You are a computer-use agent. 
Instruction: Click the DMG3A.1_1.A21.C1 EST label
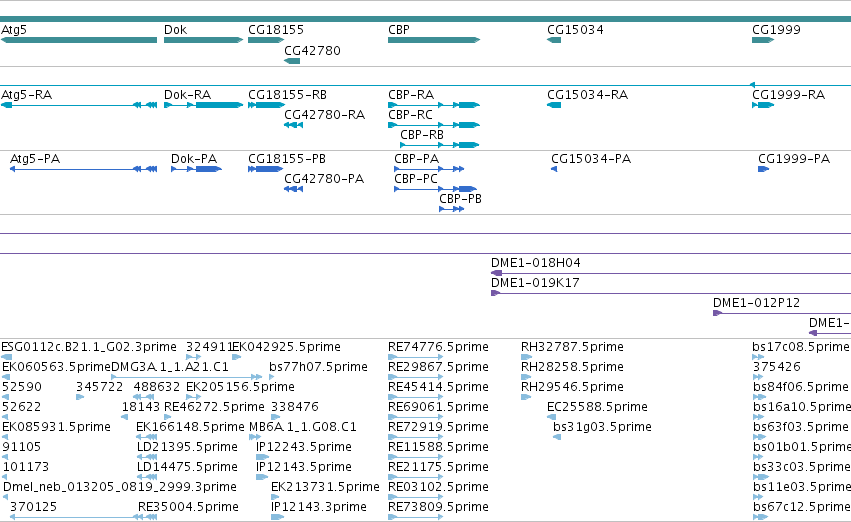(x=170, y=367)
